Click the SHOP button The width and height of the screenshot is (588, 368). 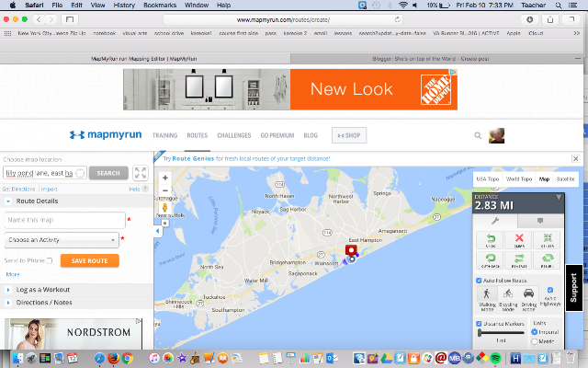(349, 135)
